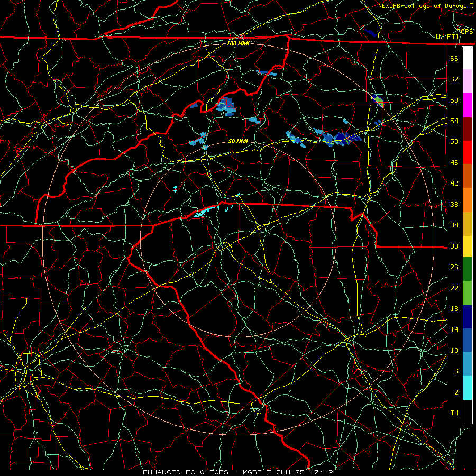Click the "62" legend value
Image resolution: width=476 pixels, height=476 pixels.
[x=454, y=79]
